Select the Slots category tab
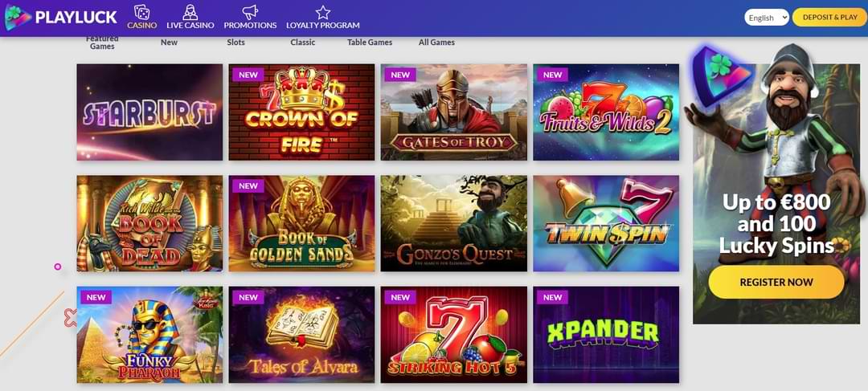Viewport: 868px width, 391px height. click(235, 42)
